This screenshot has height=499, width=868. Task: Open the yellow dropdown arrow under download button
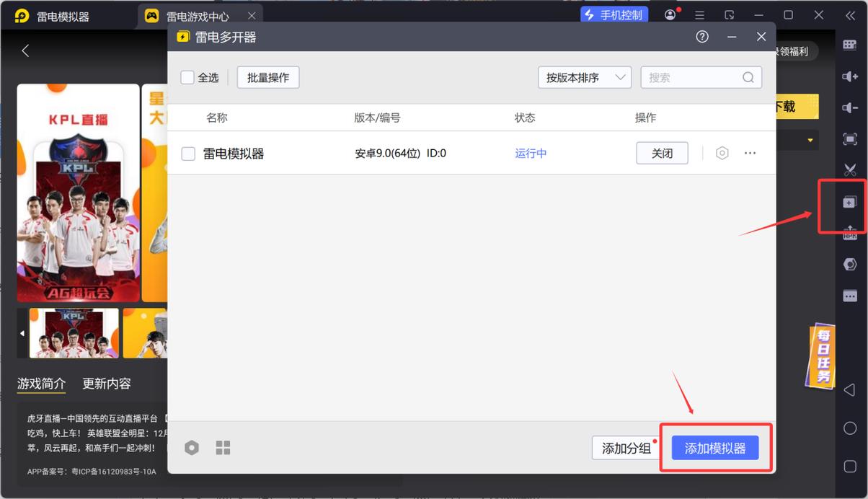(810, 140)
